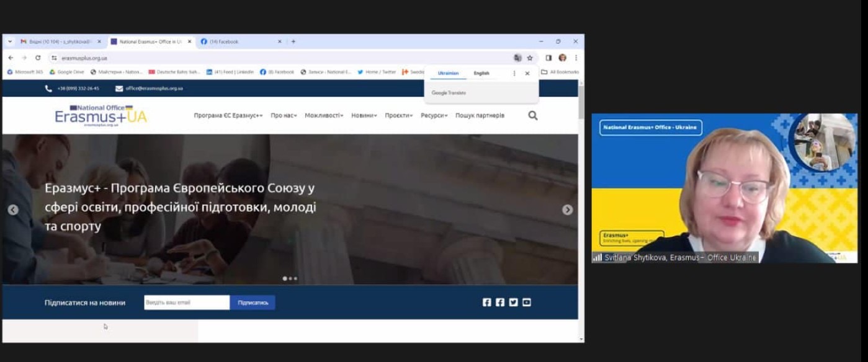Open the Chrome three-dot menu

[576, 58]
